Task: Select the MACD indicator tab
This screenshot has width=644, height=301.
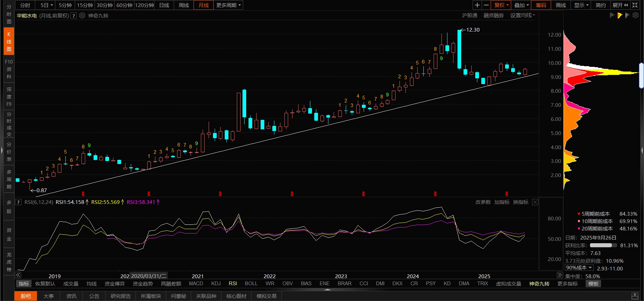Action: (x=196, y=284)
